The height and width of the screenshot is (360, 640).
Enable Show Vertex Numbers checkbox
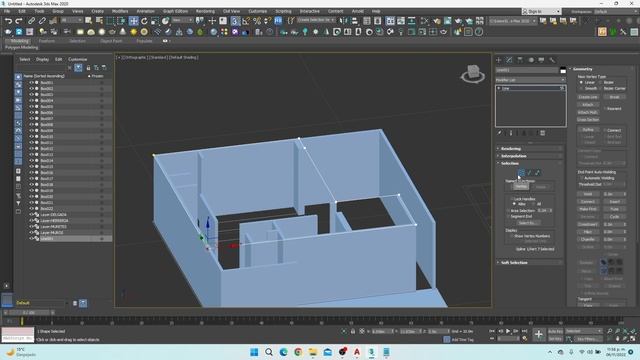tap(511, 236)
